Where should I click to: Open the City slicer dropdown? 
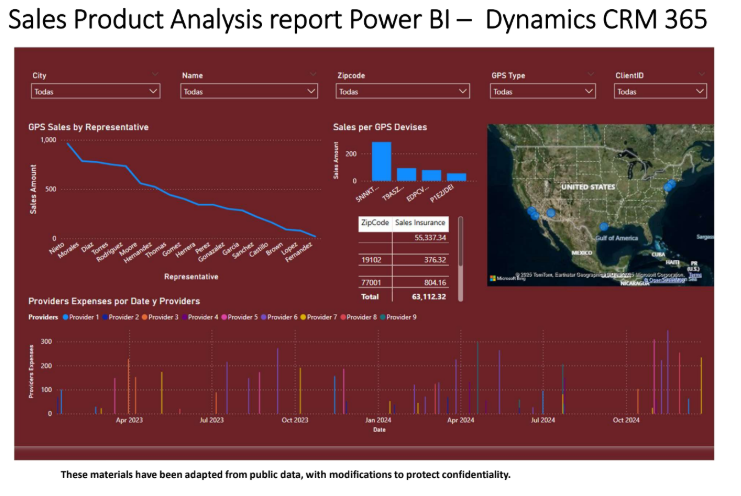(x=95, y=91)
